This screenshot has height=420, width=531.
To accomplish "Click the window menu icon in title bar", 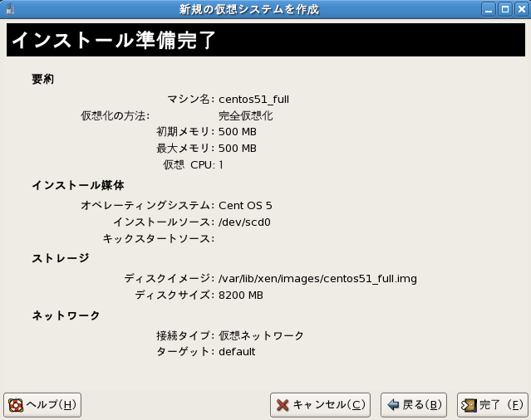I will tap(10, 9).
